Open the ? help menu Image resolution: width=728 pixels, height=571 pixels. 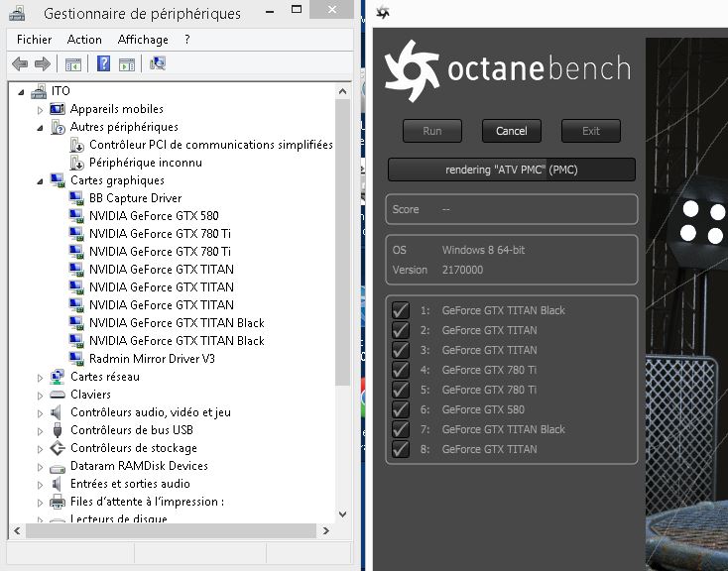click(x=187, y=40)
